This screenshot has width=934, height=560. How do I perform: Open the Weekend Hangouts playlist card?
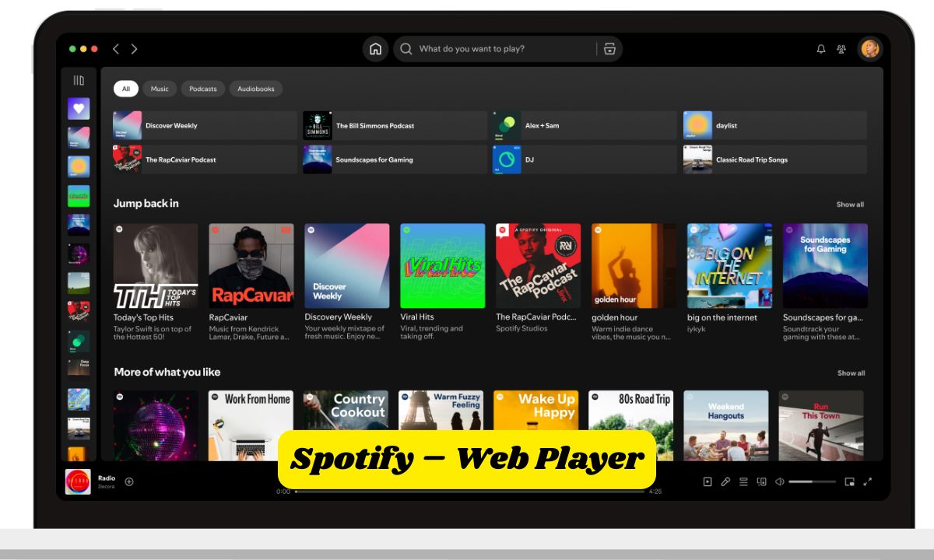(x=726, y=425)
